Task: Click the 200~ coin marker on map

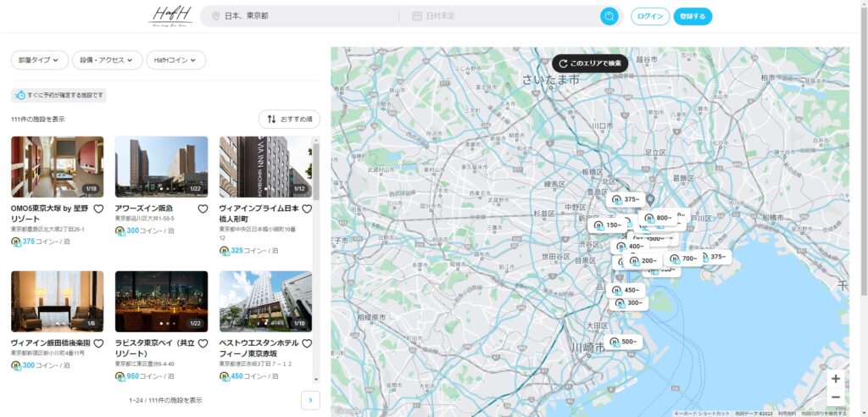Action: click(643, 261)
